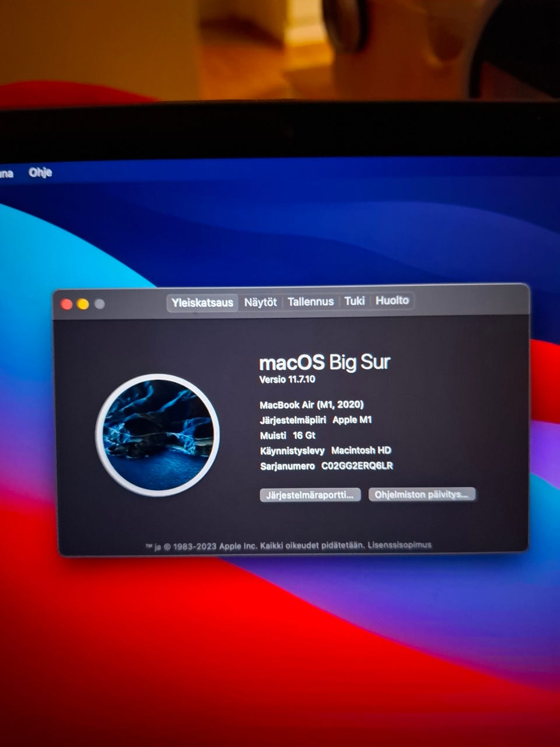This screenshot has height=747, width=560.
Task: Select the Tuki tab
Action: click(354, 301)
